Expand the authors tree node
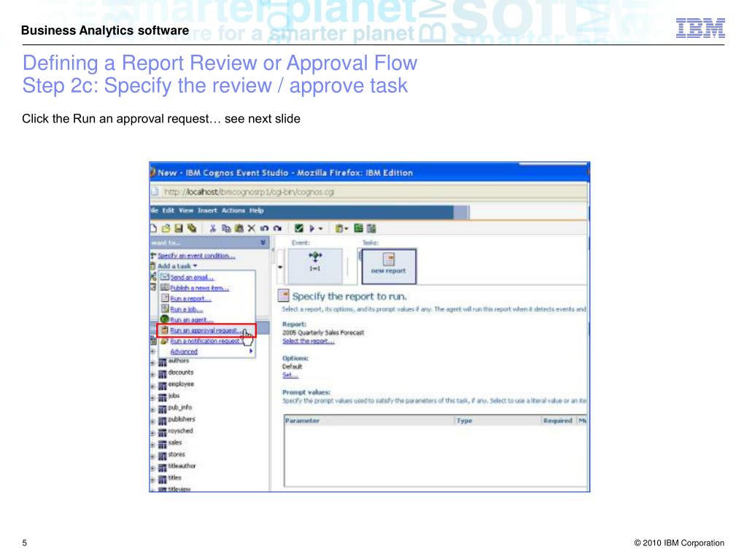747x560 pixels. coord(153,363)
